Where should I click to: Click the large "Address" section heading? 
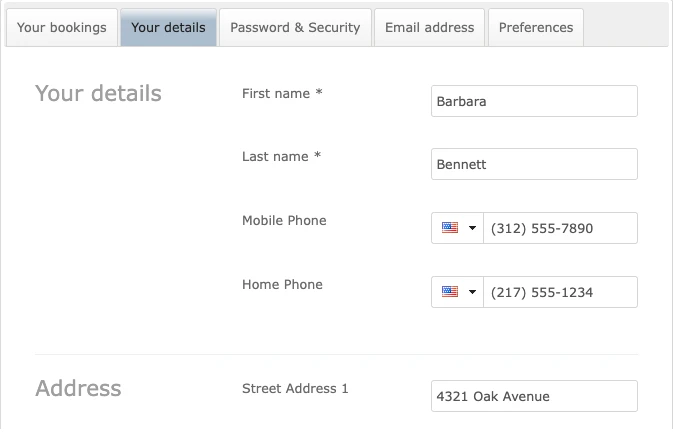78,389
